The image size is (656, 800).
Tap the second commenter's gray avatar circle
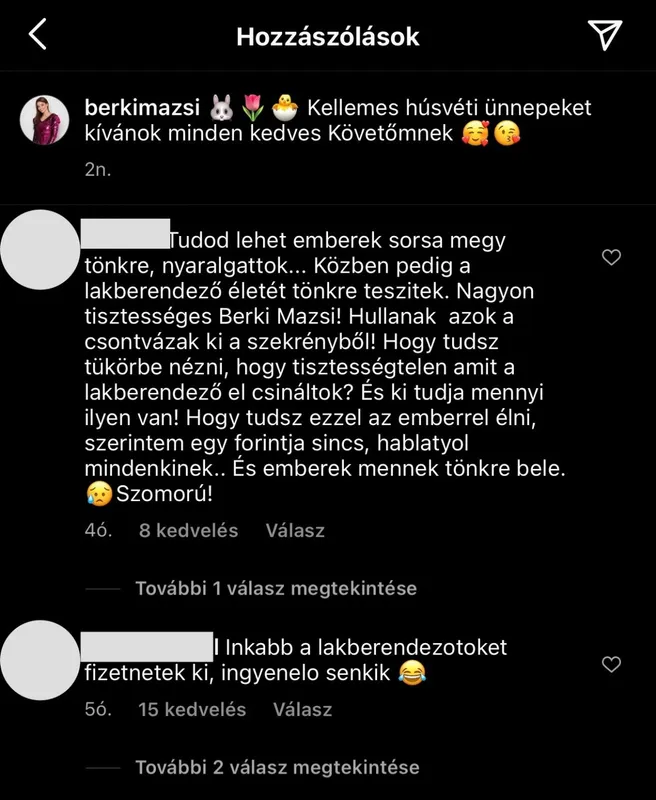[40, 660]
